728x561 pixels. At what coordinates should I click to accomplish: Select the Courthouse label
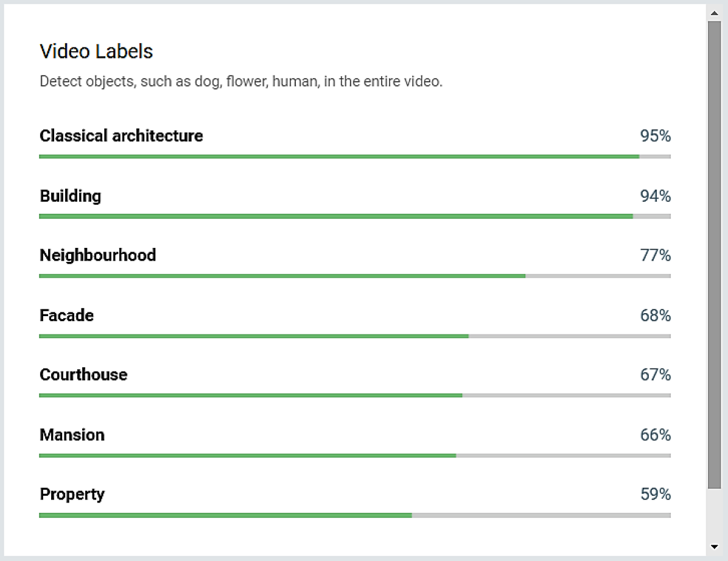point(83,374)
